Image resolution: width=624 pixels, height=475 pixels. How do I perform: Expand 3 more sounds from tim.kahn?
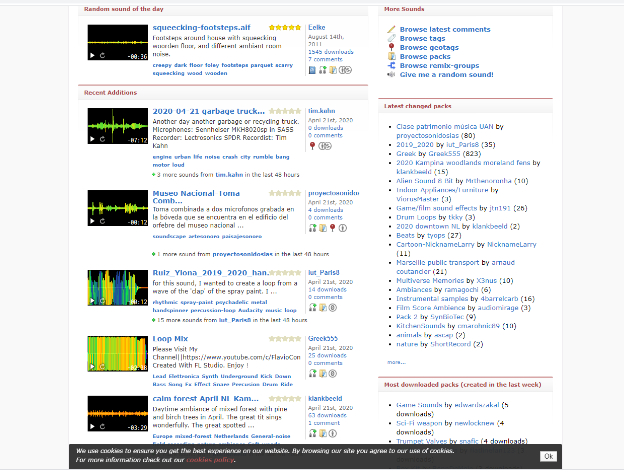coord(226,175)
